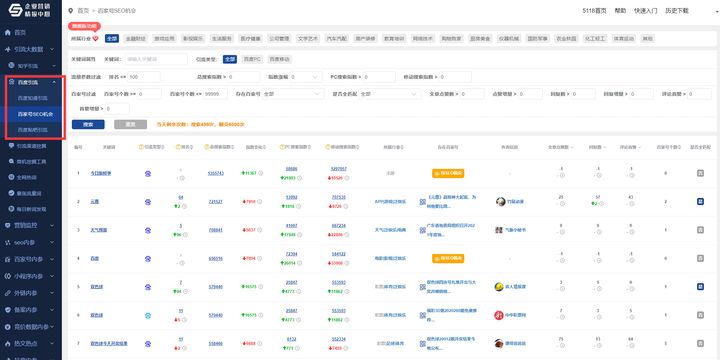Click the author avatar in row 5

(x=499, y=287)
